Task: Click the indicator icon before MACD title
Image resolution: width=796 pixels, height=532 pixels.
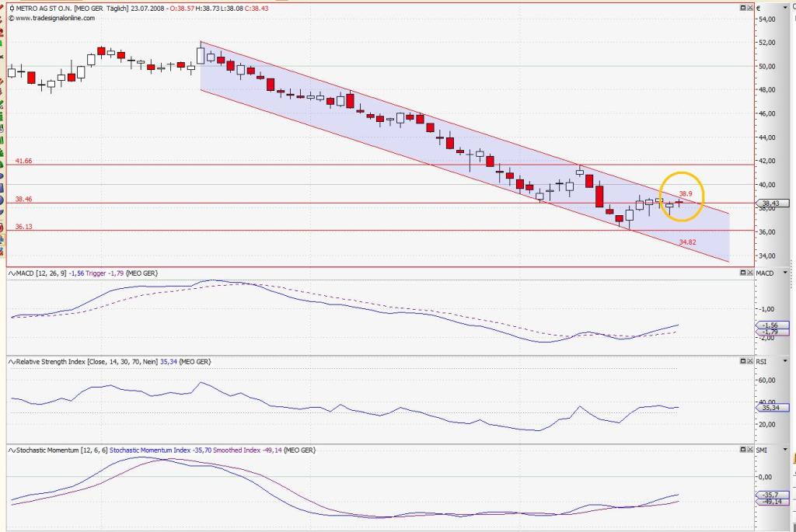Action: pyautogui.click(x=12, y=273)
